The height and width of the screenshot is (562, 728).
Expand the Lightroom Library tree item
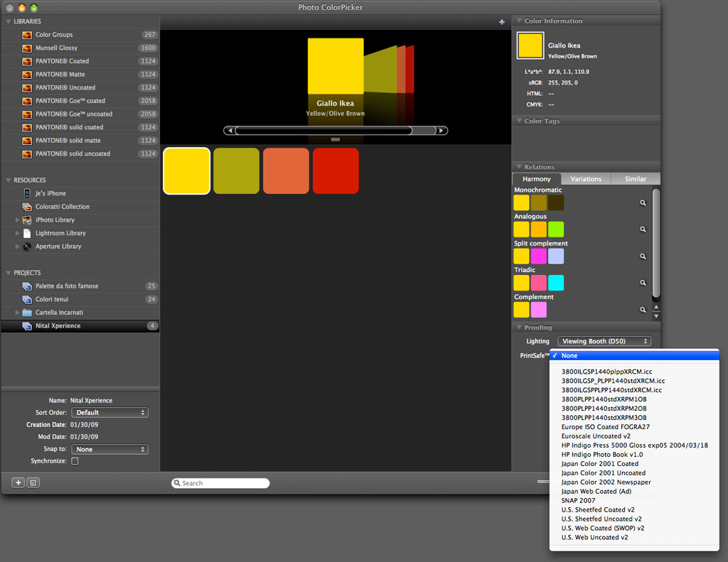(17, 233)
